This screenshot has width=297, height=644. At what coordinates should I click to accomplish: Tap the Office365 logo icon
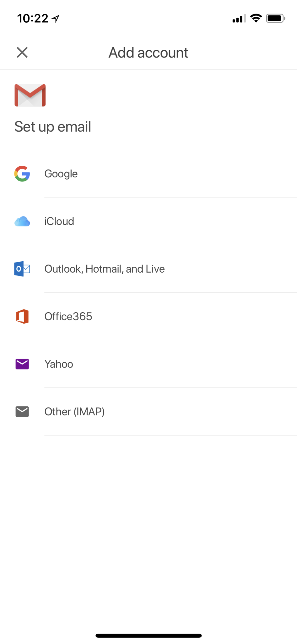[x=22, y=316]
